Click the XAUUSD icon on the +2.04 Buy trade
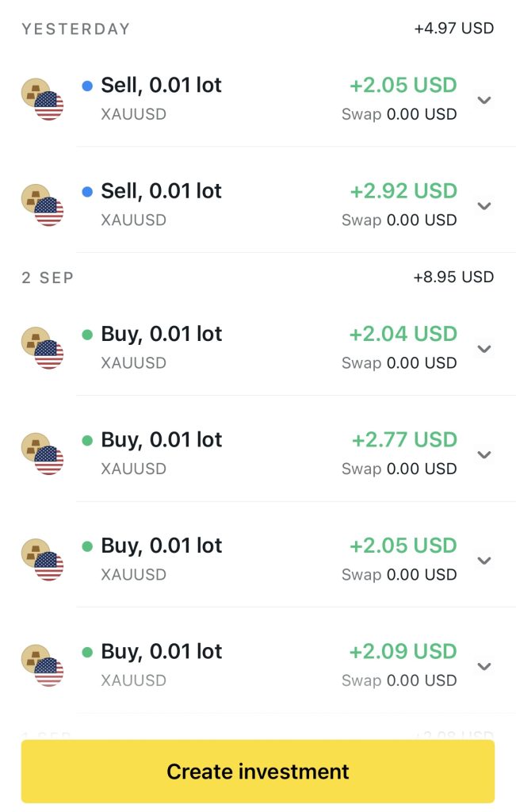This screenshot has width=516, height=812. 42,348
